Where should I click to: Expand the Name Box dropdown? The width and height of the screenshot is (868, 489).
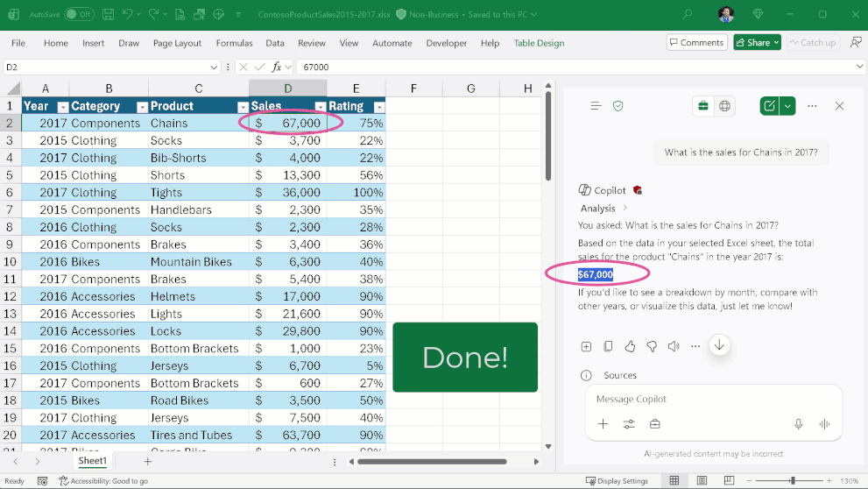click(214, 67)
